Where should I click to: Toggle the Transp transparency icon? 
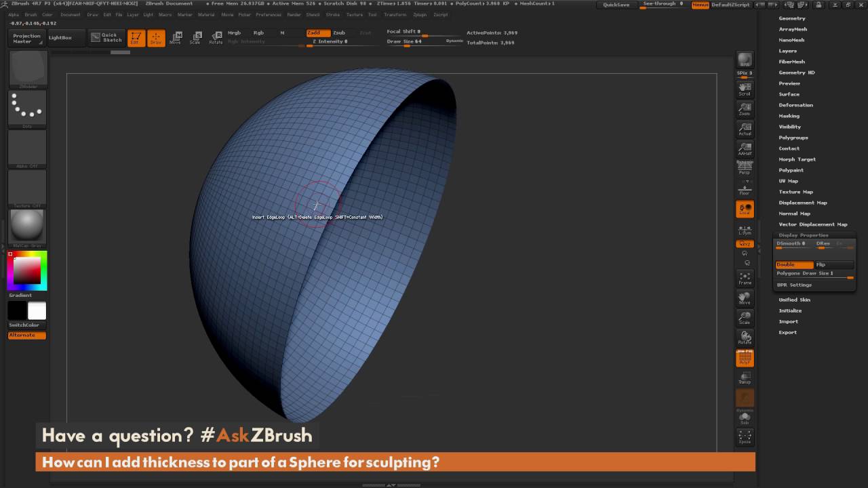pyautogui.click(x=745, y=378)
